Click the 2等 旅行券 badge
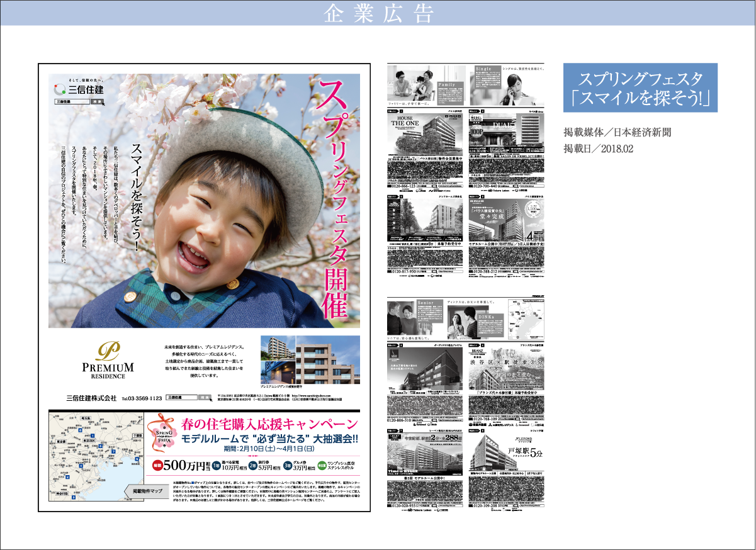 point(252,466)
